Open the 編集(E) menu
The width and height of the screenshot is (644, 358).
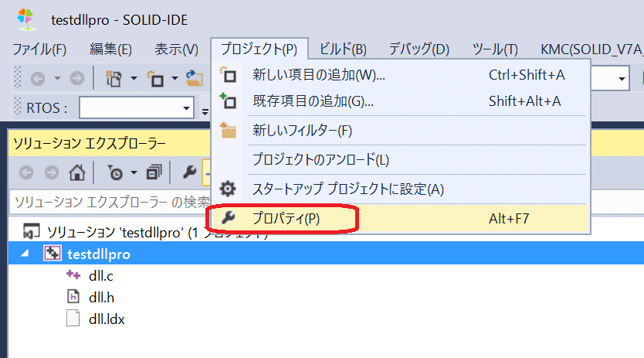tap(111, 49)
